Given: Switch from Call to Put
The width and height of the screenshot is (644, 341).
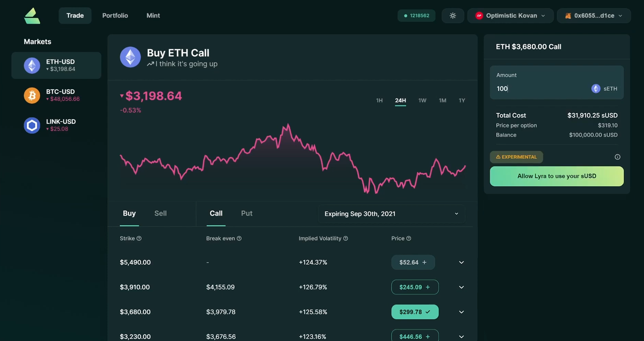Looking at the screenshot, I should [247, 213].
